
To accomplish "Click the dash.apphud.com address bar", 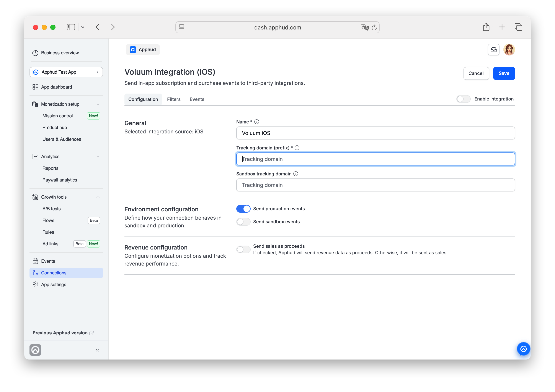I will click(277, 27).
